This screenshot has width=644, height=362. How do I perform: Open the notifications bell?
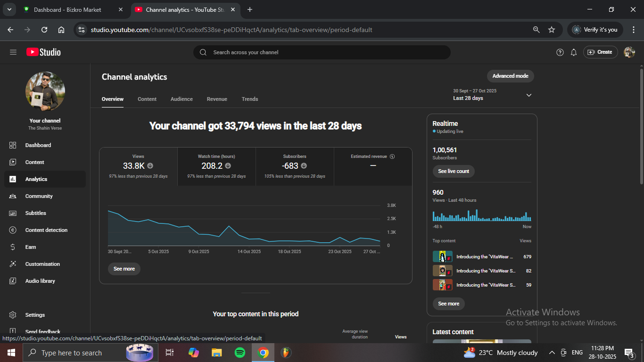574,52
